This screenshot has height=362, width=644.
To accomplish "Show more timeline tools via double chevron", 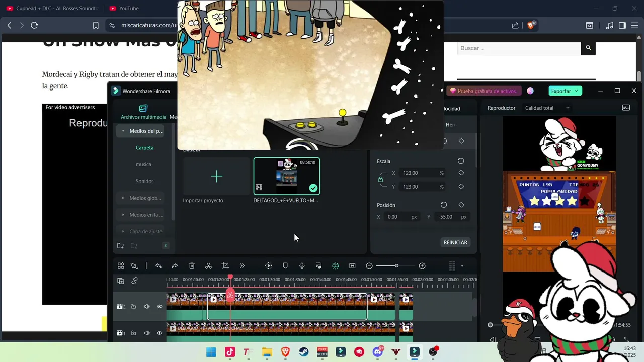I will (242, 266).
